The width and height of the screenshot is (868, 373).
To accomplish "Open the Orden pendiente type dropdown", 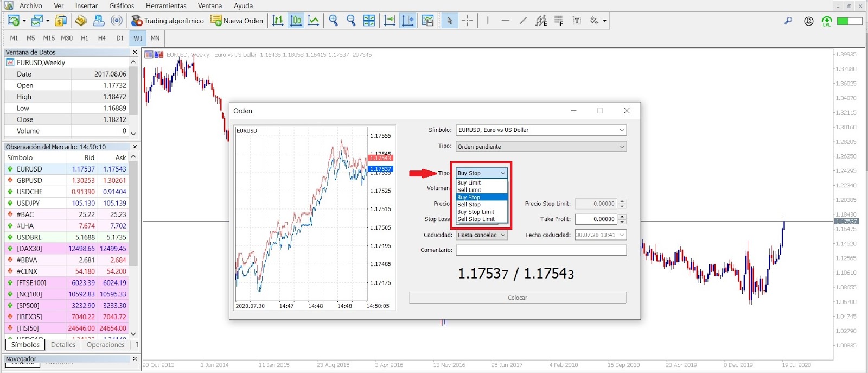I will (x=622, y=147).
